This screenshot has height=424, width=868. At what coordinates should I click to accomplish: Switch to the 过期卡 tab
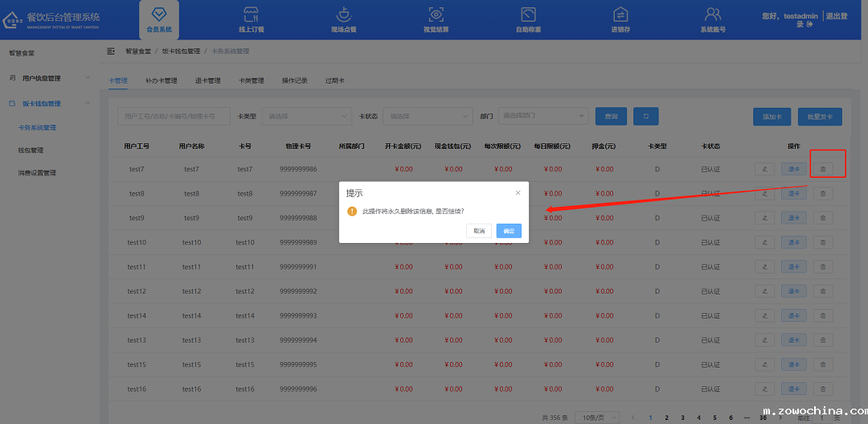point(335,80)
